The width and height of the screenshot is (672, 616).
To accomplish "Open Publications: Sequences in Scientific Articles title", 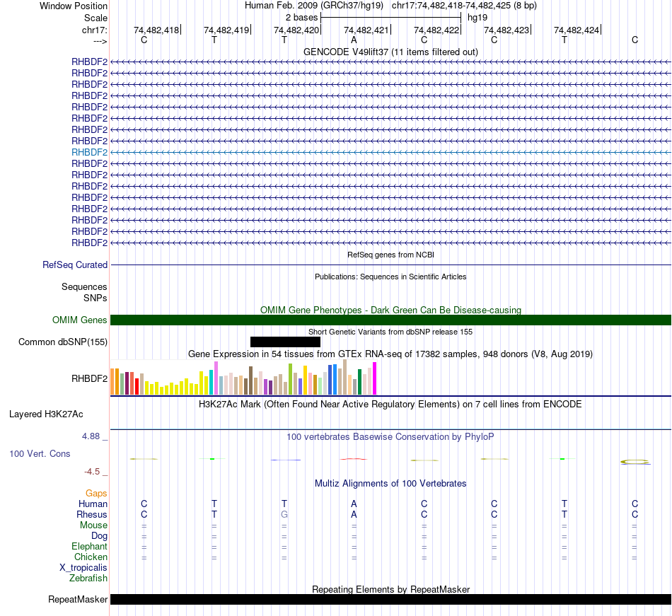I will point(390,277).
